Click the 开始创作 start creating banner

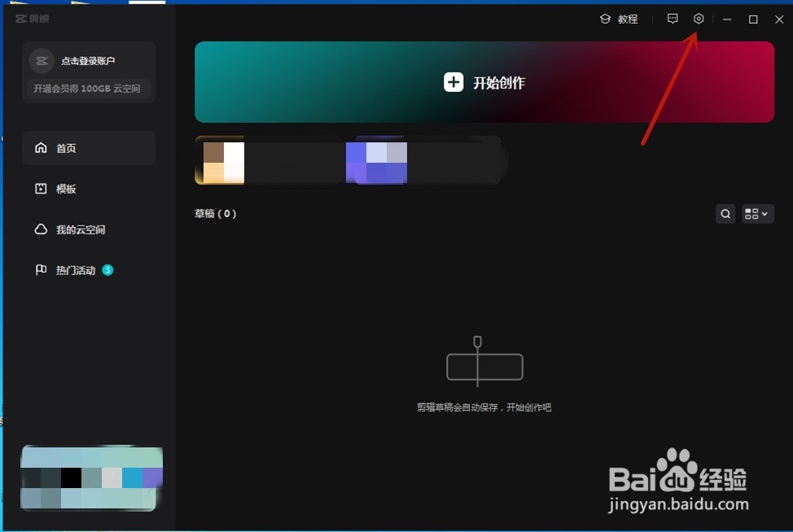484,82
